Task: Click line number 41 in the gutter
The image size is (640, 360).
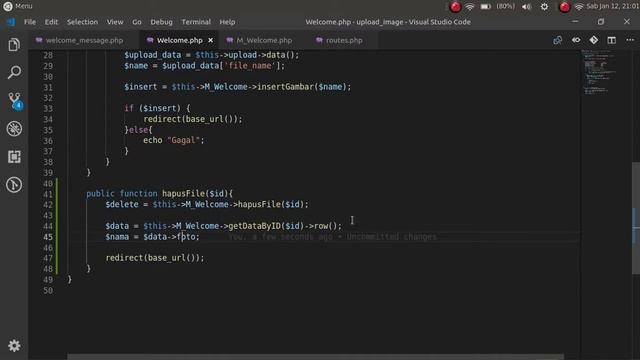Action: tap(48, 194)
